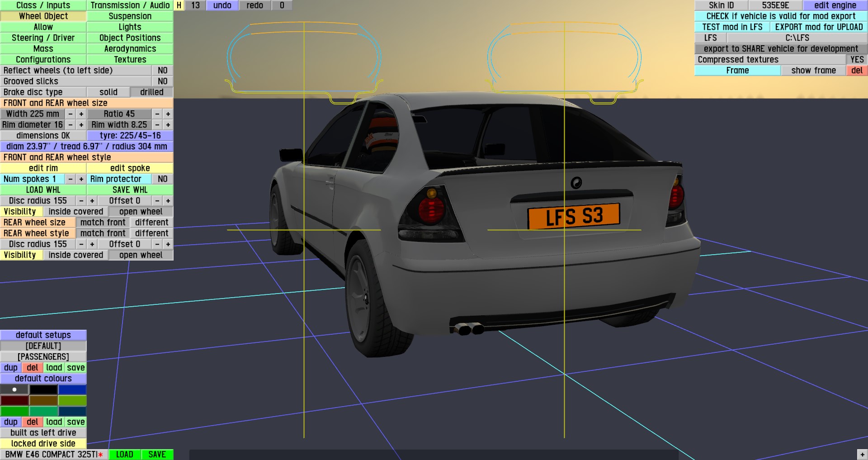Set REAR wheel style to different

point(152,233)
